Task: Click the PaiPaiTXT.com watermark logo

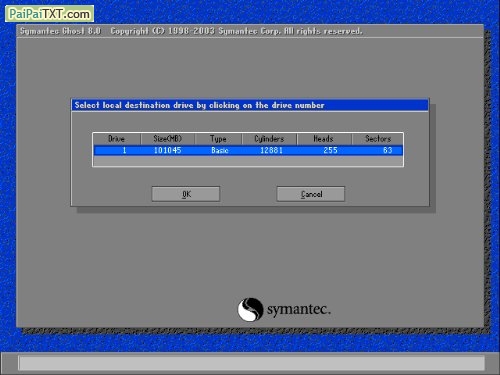Action: coord(49,14)
